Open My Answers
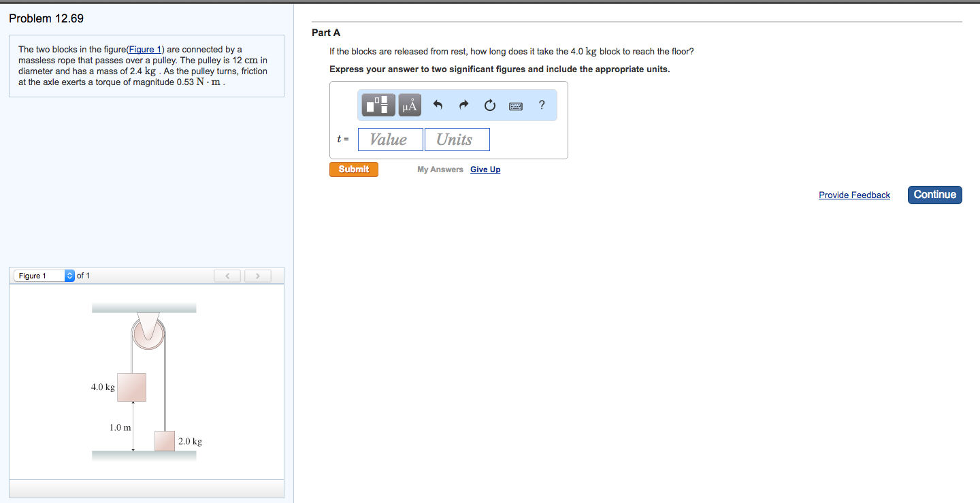980x503 pixels. pyautogui.click(x=440, y=169)
